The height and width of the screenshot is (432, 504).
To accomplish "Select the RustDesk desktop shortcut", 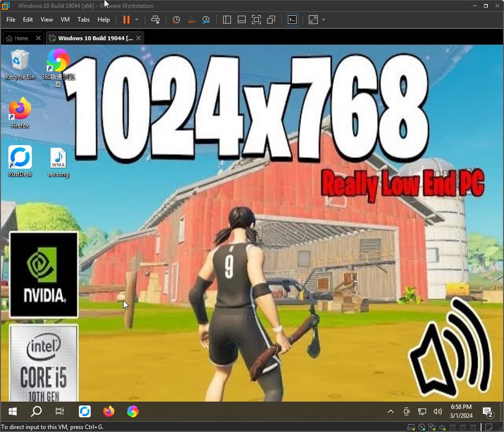I will 20,161.
